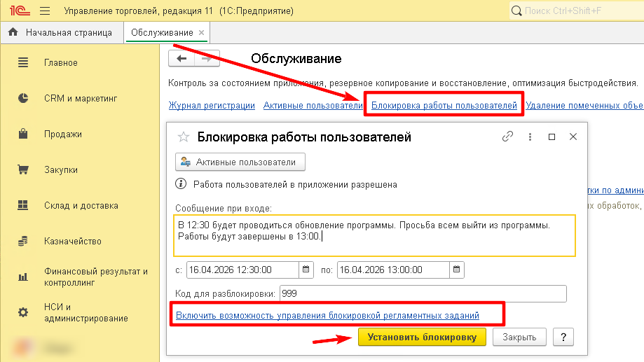Click the НСИ gear icon
Image resolution: width=644 pixels, height=362 pixels.
[x=23, y=312]
